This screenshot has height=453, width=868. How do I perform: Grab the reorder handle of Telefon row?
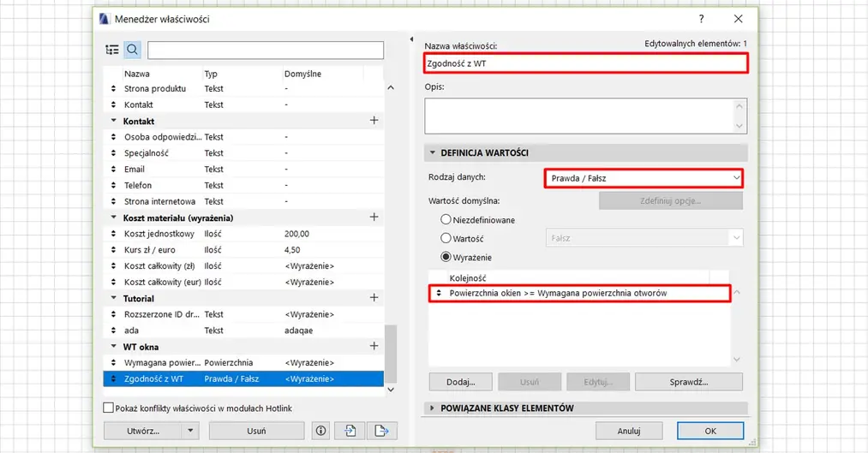pos(113,185)
